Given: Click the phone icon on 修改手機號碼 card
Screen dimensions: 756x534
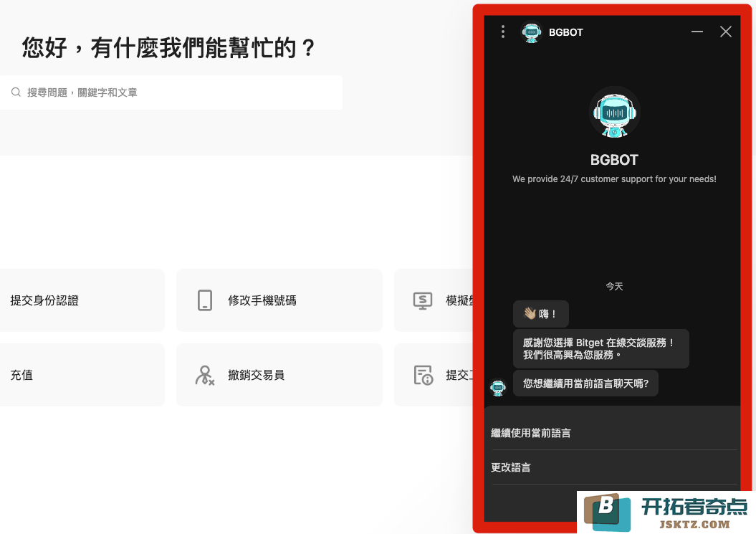Looking at the screenshot, I should coord(205,300).
